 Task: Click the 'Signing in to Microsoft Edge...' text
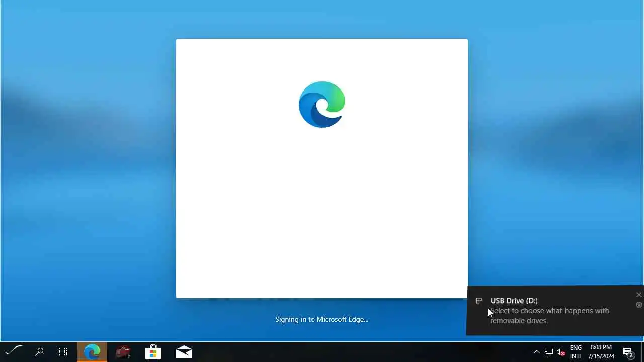pos(322,319)
